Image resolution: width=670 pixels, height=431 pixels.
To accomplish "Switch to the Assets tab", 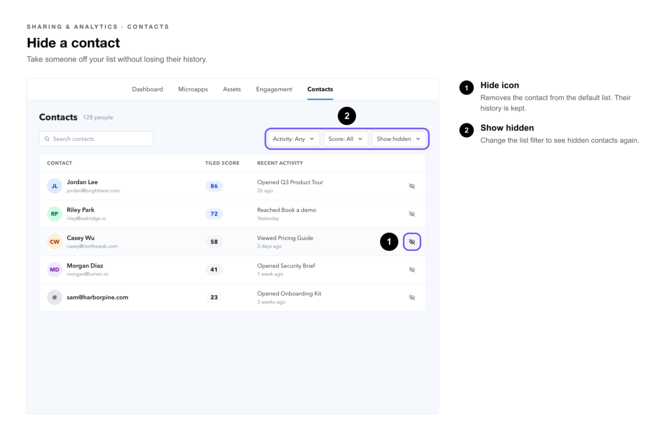I will (232, 89).
